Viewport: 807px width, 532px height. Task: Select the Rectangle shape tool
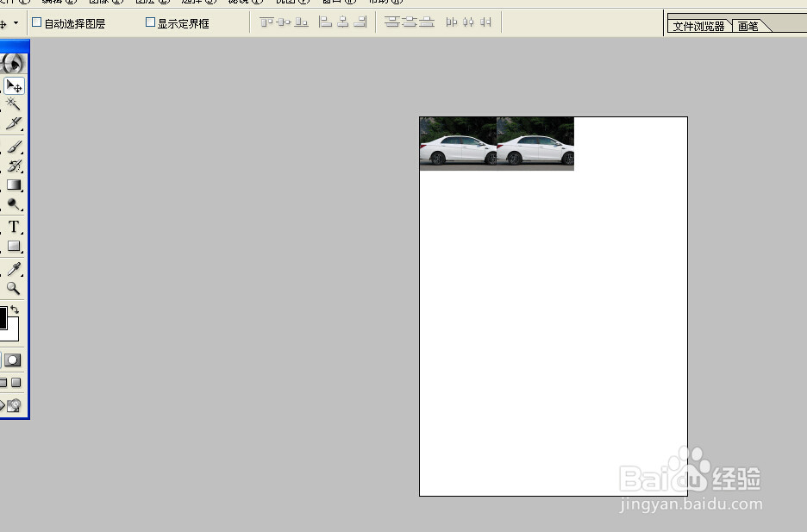click(14, 246)
